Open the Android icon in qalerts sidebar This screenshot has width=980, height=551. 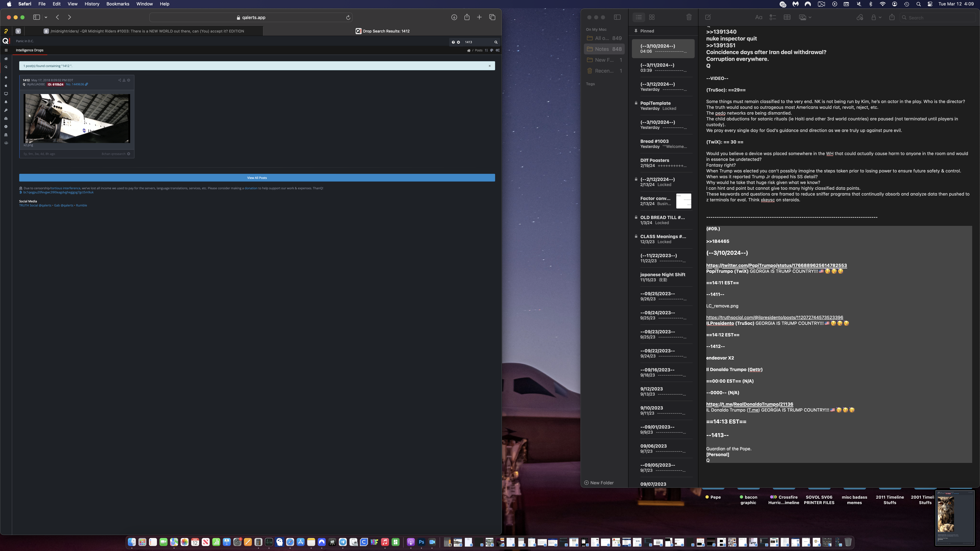(x=6, y=77)
